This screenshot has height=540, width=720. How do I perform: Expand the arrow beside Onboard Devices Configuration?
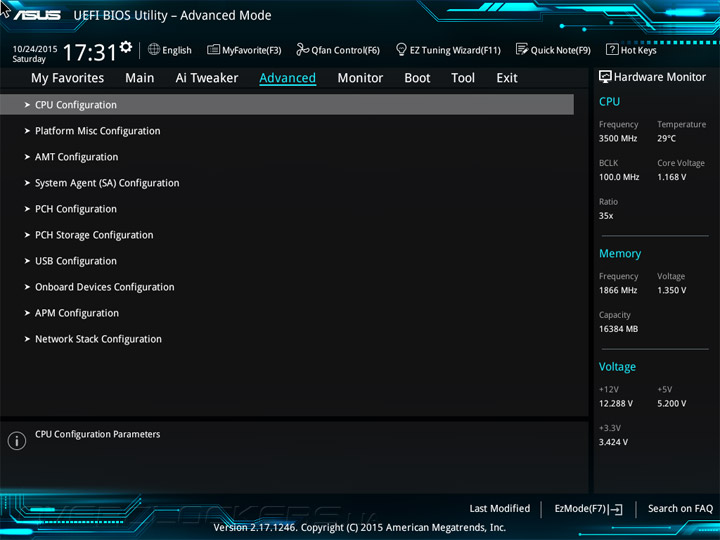(x=27, y=287)
